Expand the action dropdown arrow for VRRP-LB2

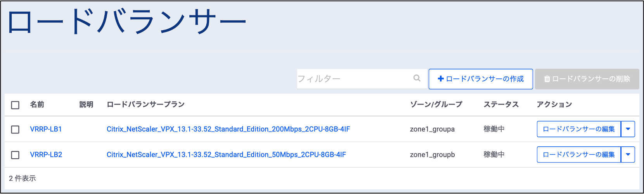pos(628,155)
